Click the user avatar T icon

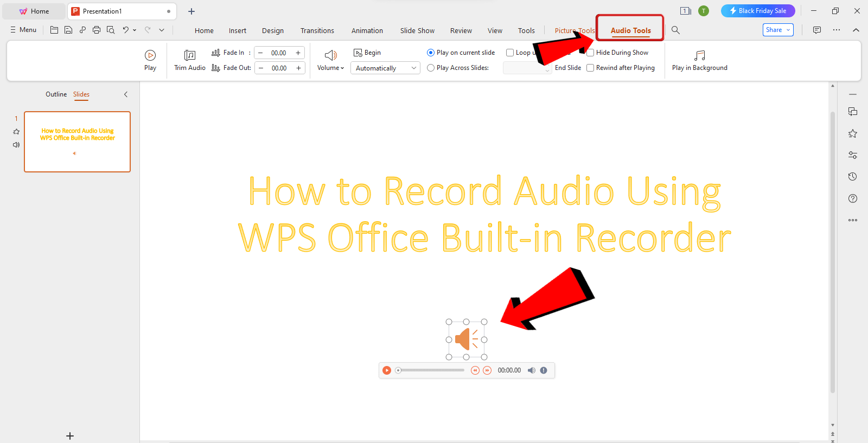pos(704,11)
